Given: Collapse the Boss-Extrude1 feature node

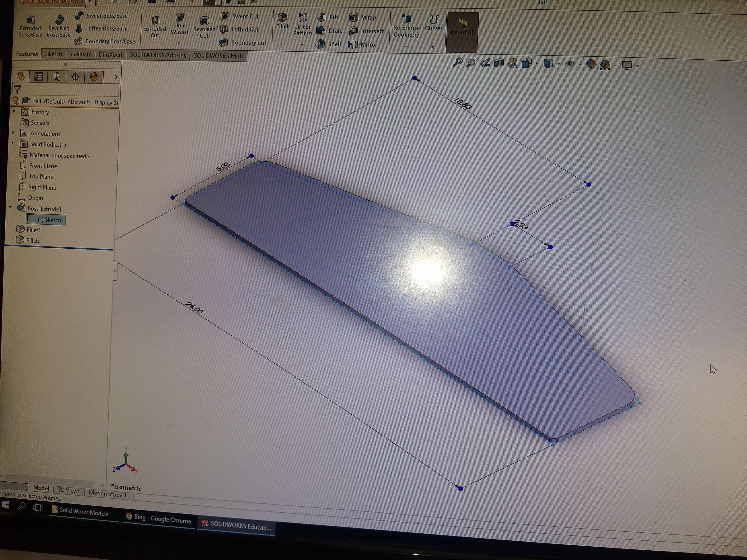Looking at the screenshot, I should [x=10, y=208].
